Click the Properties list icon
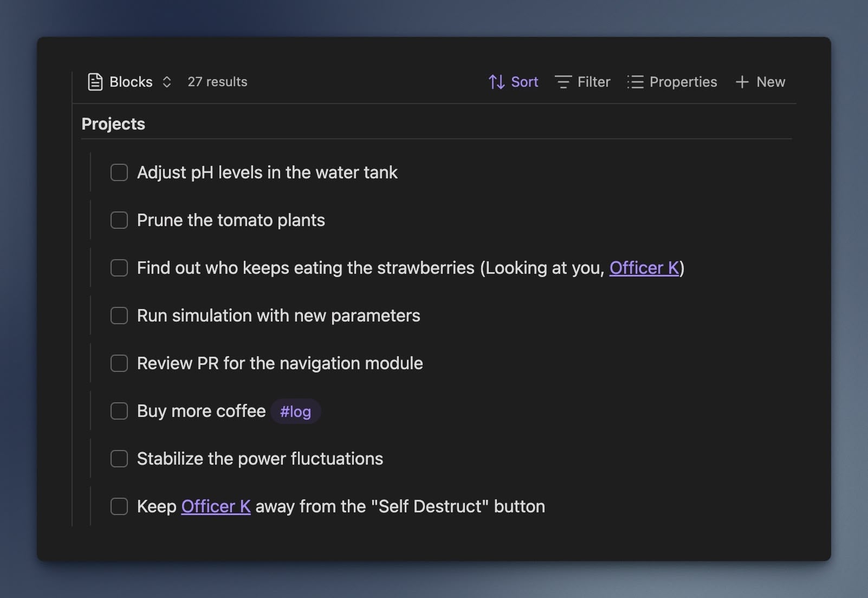 pyautogui.click(x=634, y=82)
